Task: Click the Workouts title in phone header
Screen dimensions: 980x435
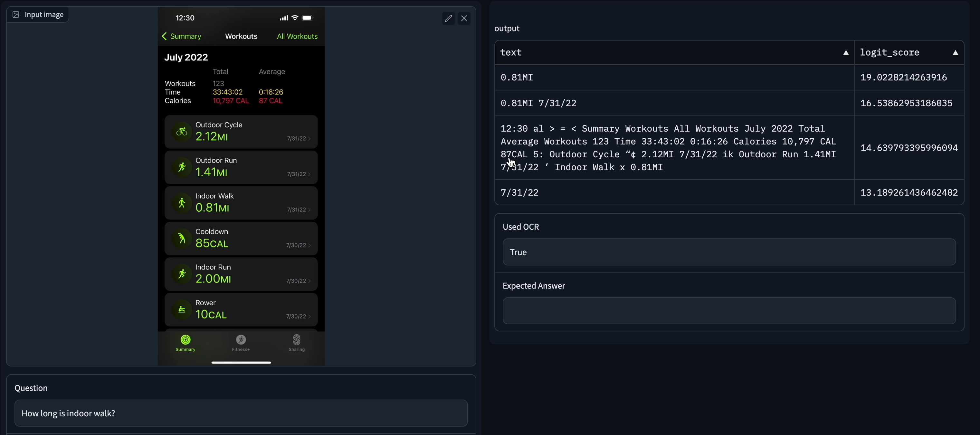Action: [x=241, y=36]
